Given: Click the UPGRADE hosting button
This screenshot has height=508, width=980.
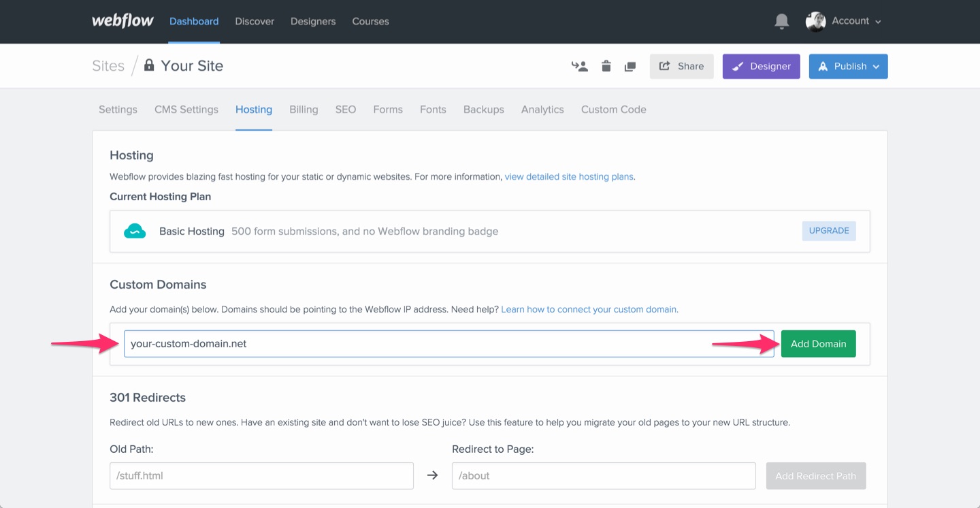Looking at the screenshot, I should tap(829, 231).
